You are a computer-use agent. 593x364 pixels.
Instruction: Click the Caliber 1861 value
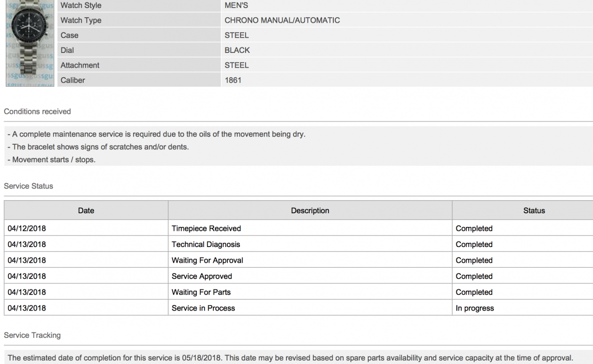[233, 80]
